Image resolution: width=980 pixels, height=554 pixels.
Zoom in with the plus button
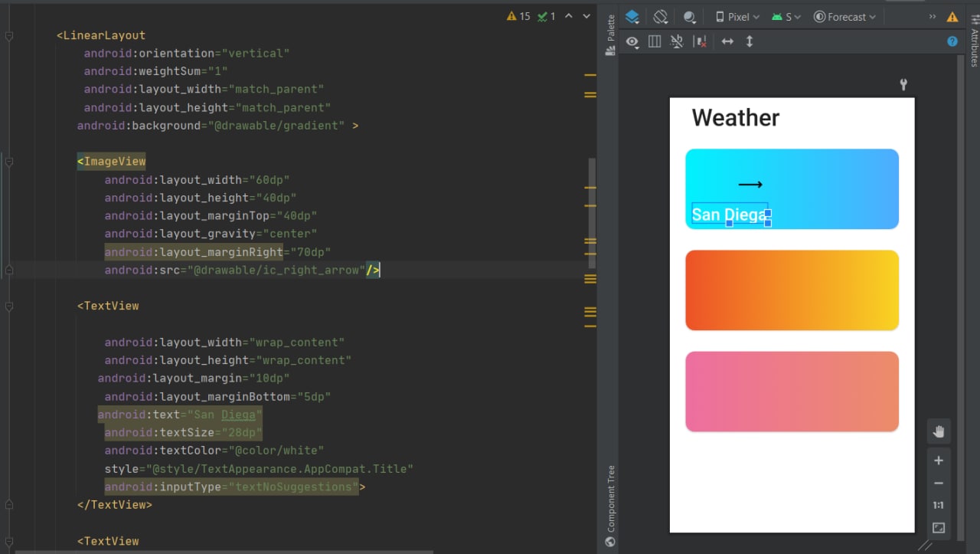[939, 461]
